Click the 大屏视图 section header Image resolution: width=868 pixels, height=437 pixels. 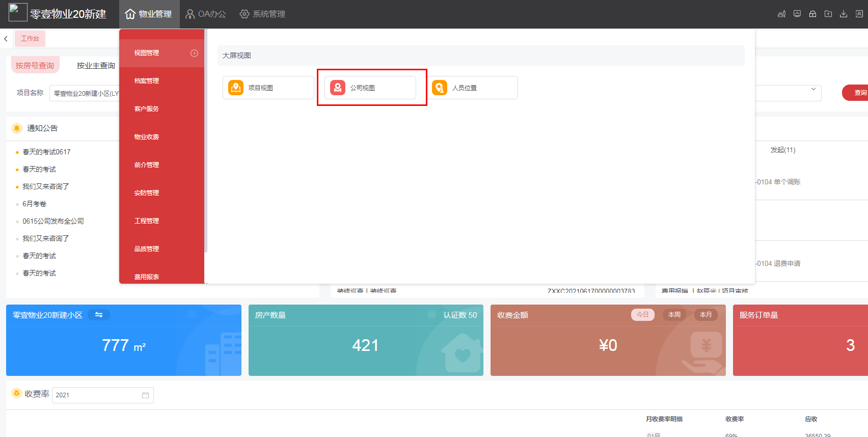[481, 56]
